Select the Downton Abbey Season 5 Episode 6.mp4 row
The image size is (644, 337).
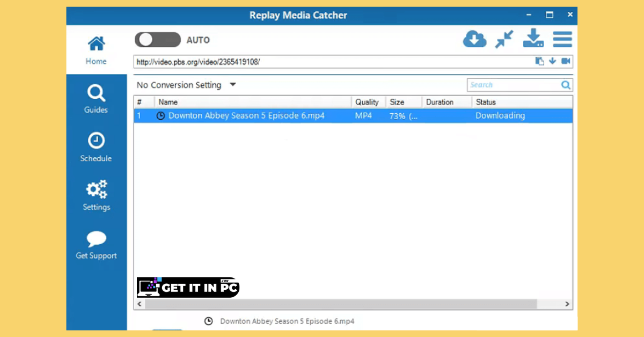coord(353,115)
